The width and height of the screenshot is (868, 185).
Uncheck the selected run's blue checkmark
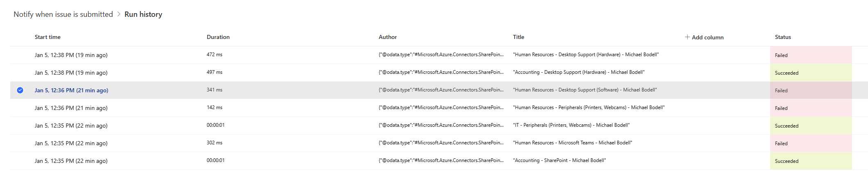click(x=20, y=90)
